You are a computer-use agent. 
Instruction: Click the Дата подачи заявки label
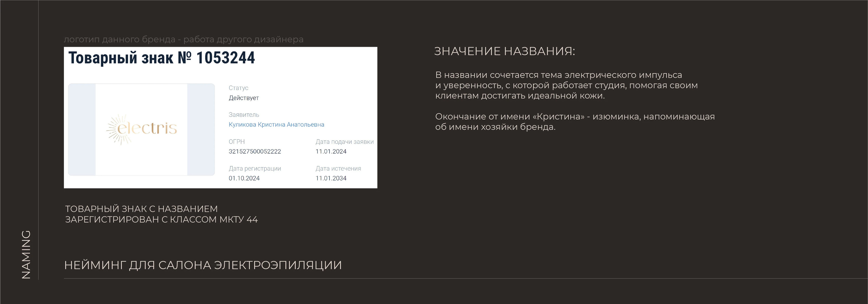click(x=344, y=142)
